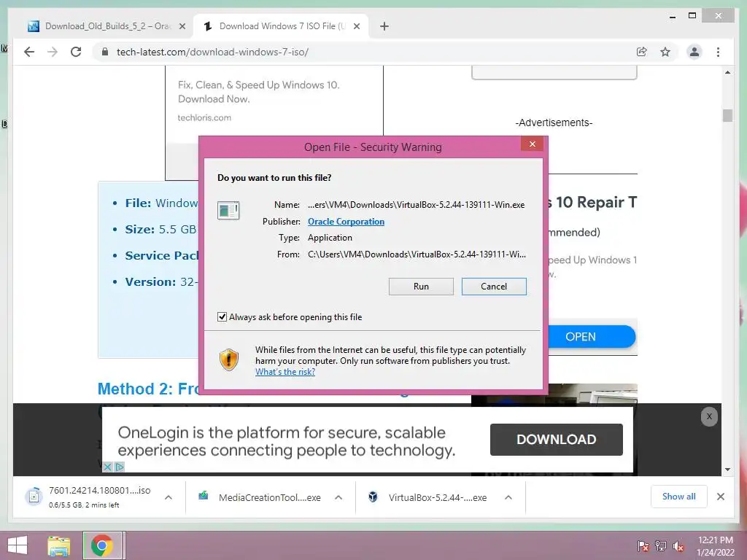Click the blue OPEN ad button

click(x=591, y=337)
